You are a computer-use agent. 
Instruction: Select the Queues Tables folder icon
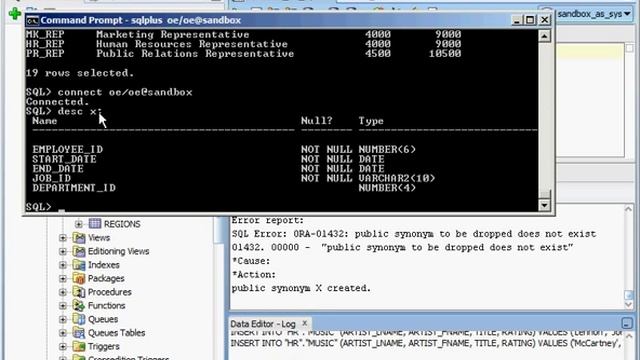(79, 333)
